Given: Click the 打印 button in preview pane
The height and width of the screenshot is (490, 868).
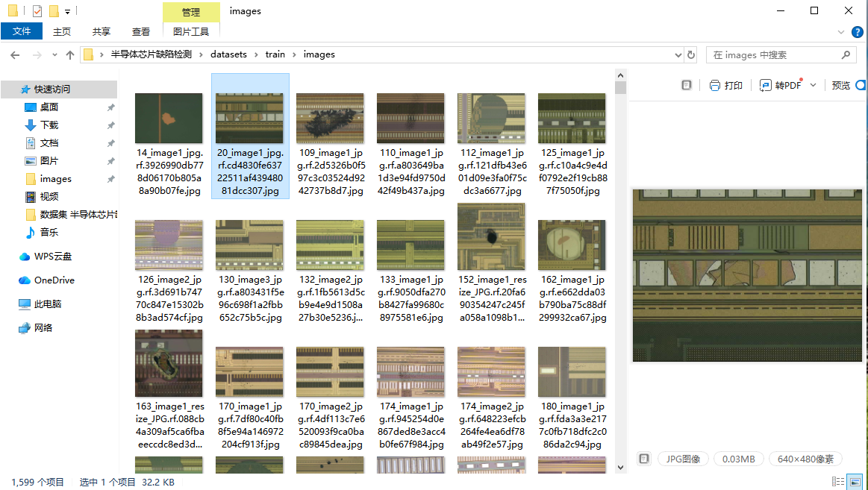Looking at the screenshot, I should pos(725,85).
